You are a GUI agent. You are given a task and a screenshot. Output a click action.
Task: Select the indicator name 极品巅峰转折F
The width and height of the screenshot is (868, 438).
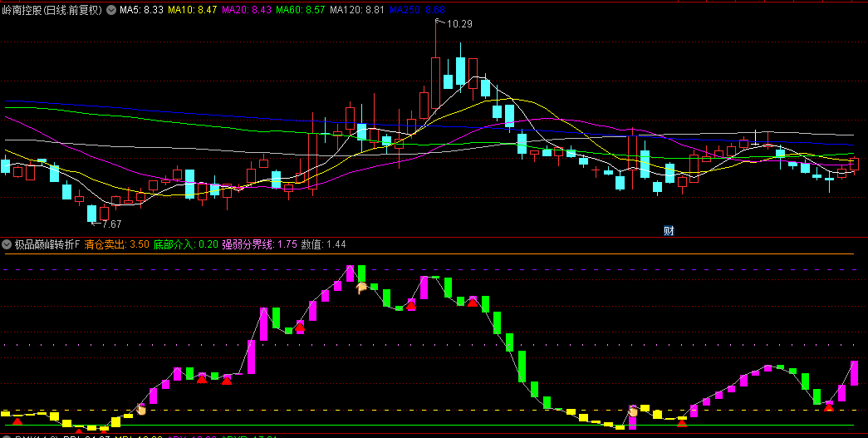coord(47,244)
